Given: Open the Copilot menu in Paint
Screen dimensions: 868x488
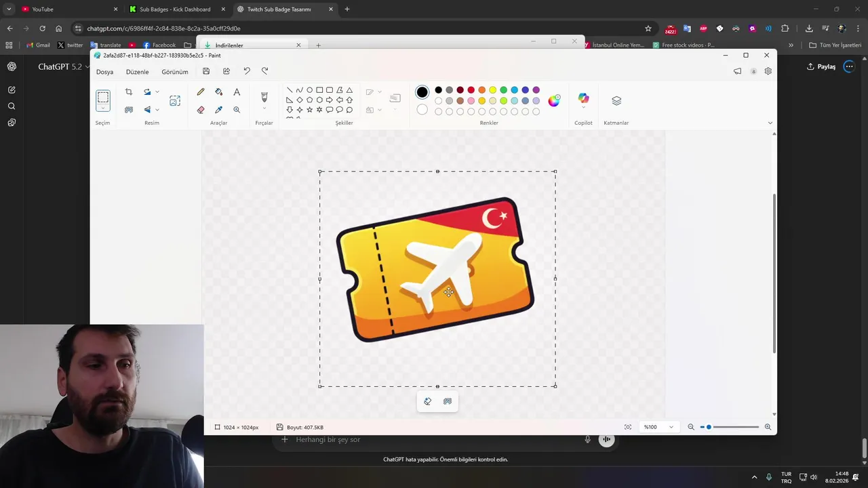Looking at the screenshot, I should pyautogui.click(x=583, y=100).
